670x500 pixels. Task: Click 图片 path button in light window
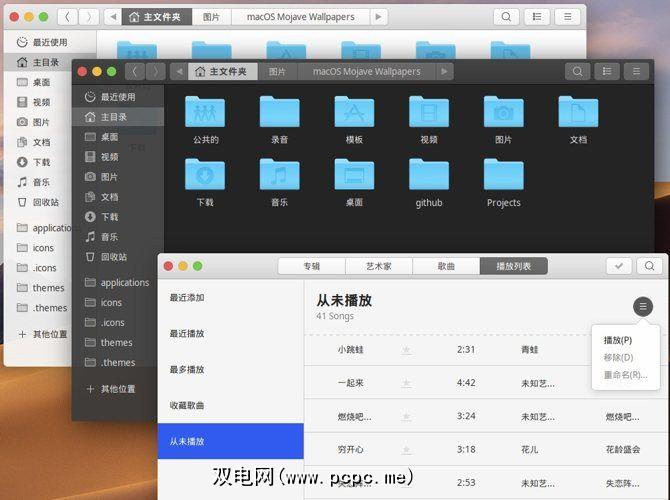click(x=211, y=17)
